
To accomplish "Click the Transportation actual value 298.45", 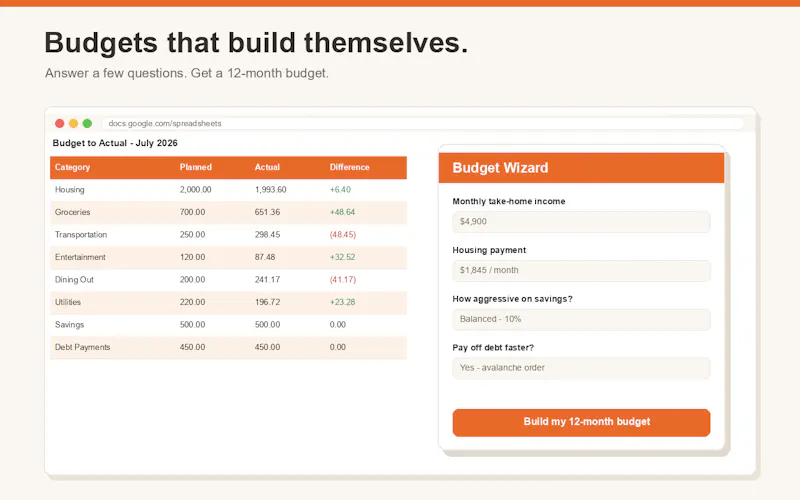I will 267,235.
